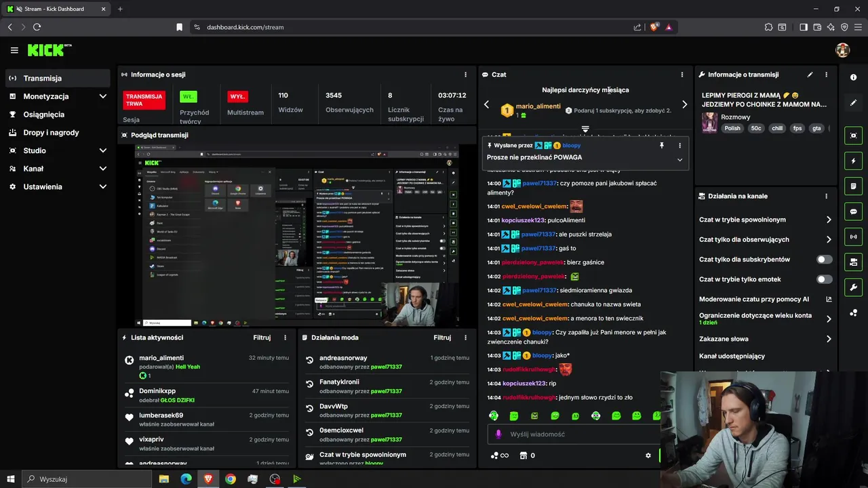This screenshot has width=868, height=488.
Task: Filter the Działania moda panel
Action: pos(442,338)
